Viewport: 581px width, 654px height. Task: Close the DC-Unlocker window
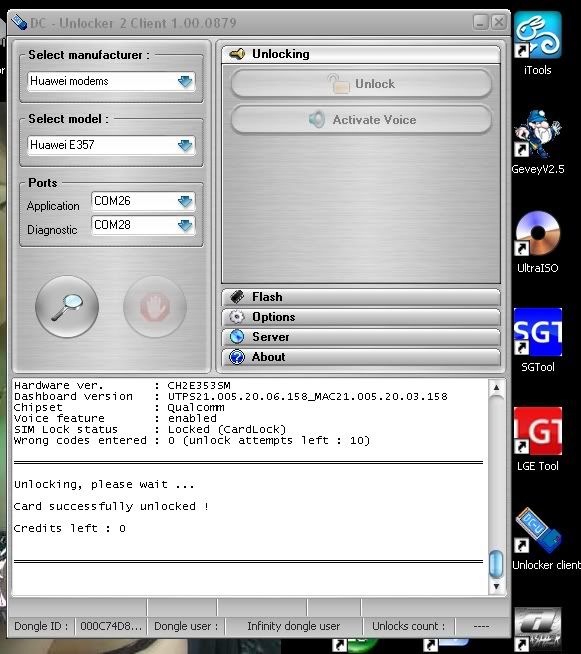[x=498, y=22]
